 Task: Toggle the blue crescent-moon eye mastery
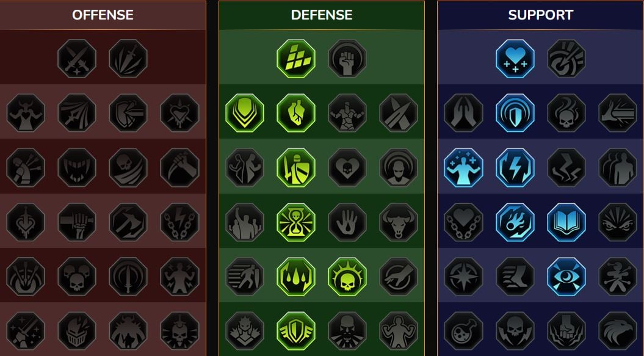pyautogui.click(x=566, y=277)
